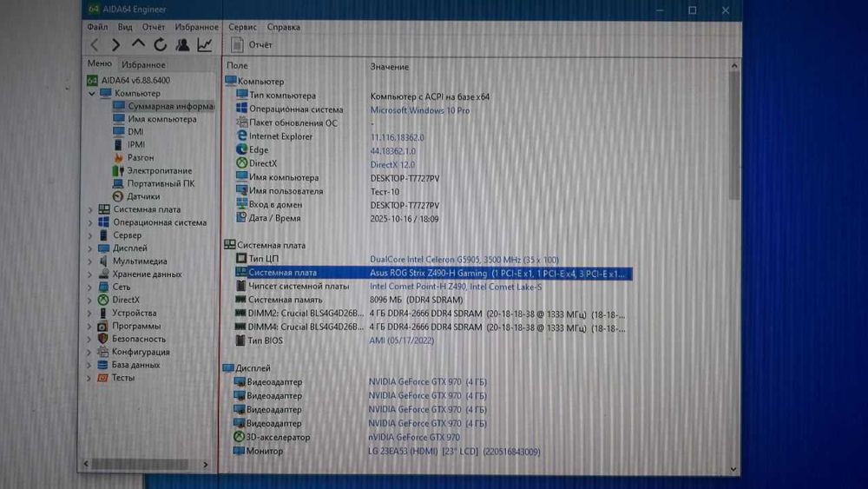
Task: Expand the Мультимедиа tree node
Action: [90, 261]
